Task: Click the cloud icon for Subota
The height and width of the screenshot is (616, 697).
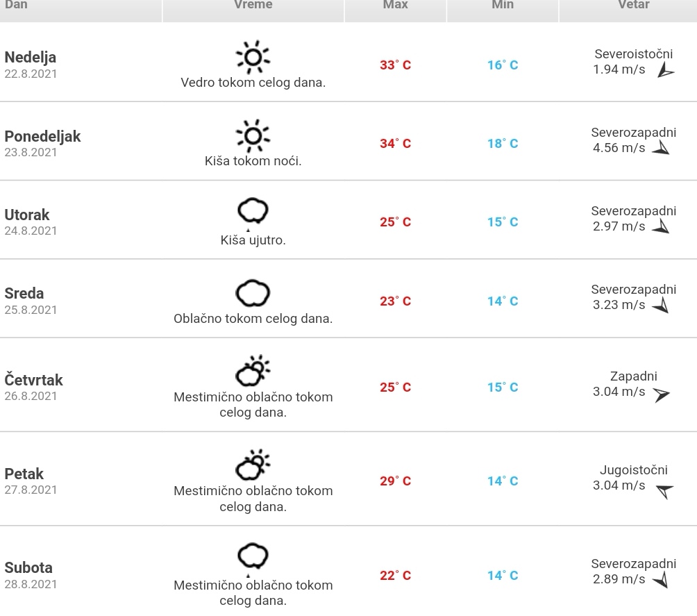Action: 253,559
